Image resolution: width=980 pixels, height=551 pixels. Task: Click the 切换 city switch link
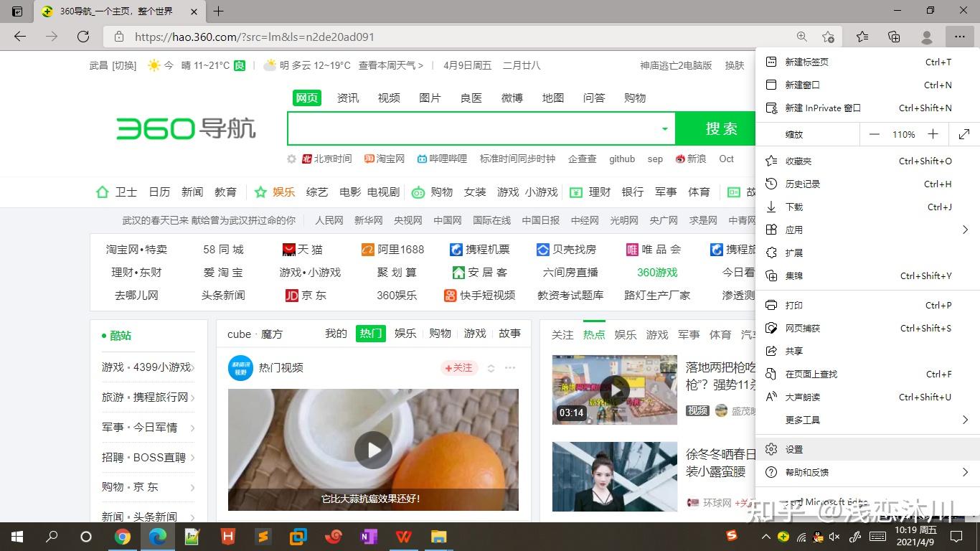pyautogui.click(x=124, y=65)
